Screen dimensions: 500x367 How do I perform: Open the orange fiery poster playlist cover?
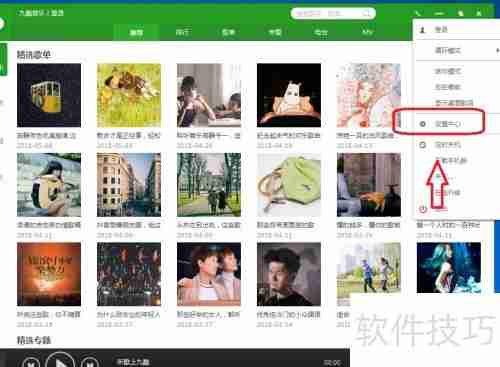pyautogui.click(x=49, y=274)
